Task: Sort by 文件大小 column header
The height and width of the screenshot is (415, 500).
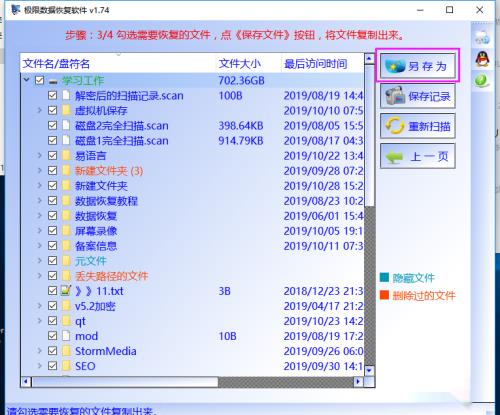Action: tap(239, 63)
